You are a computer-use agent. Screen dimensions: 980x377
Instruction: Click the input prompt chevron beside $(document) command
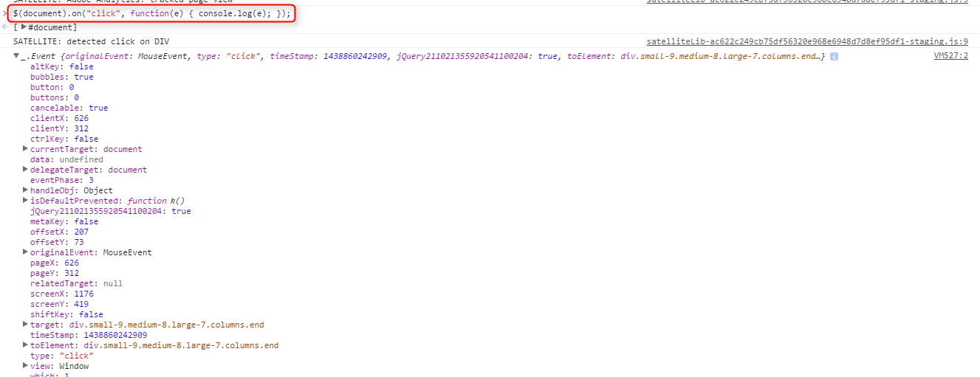(7, 14)
